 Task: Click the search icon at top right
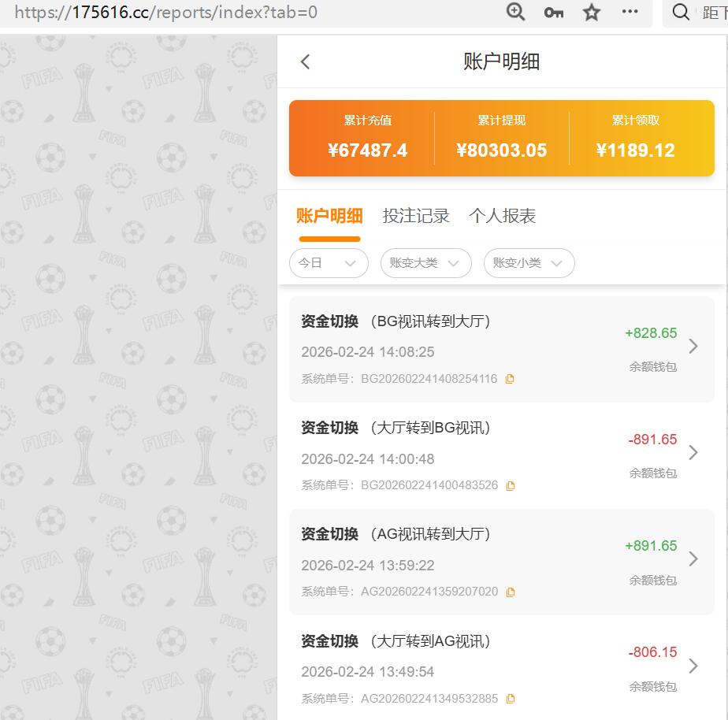pos(681,13)
